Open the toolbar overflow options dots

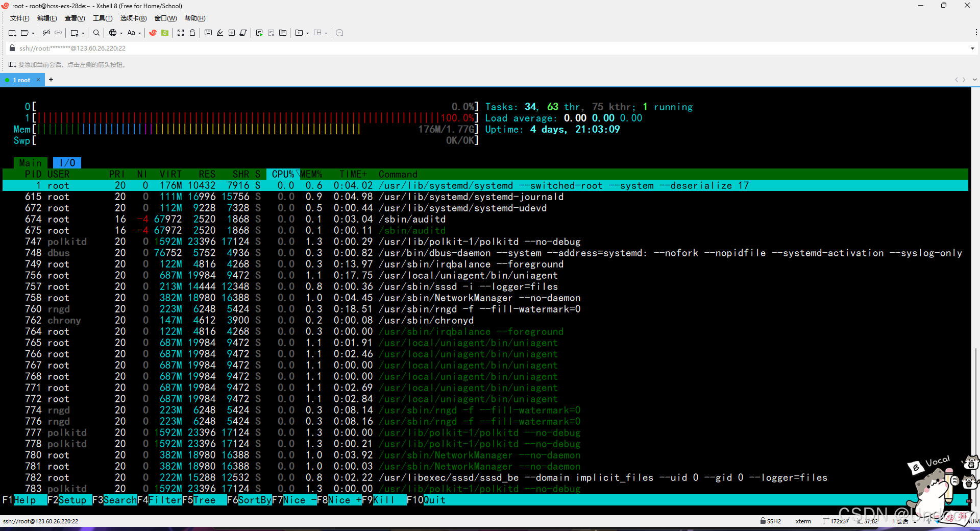(x=976, y=33)
